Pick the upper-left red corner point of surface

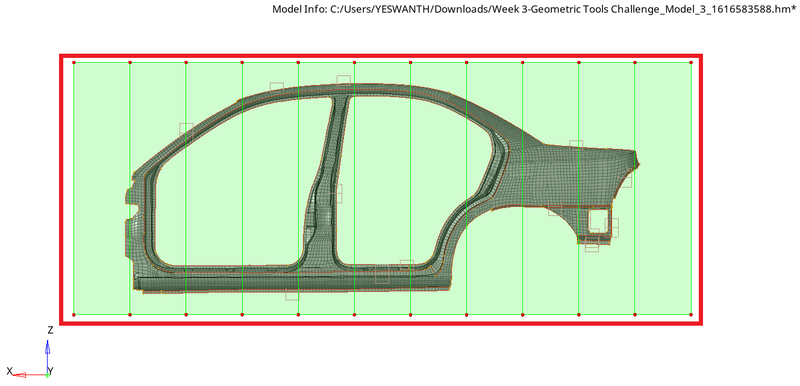click(74, 63)
